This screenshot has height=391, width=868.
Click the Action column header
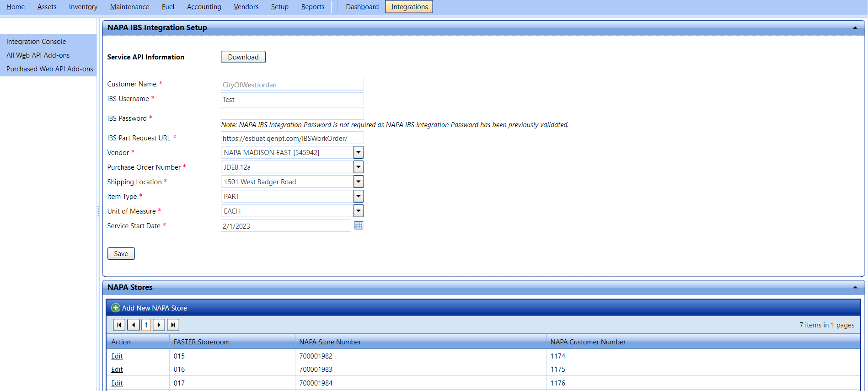coord(121,342)
